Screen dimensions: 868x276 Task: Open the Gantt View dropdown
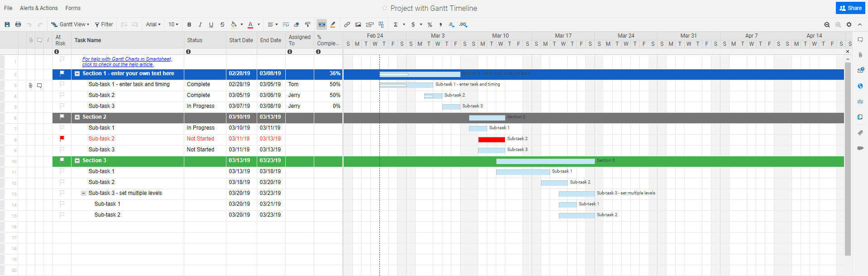(71, 24)
